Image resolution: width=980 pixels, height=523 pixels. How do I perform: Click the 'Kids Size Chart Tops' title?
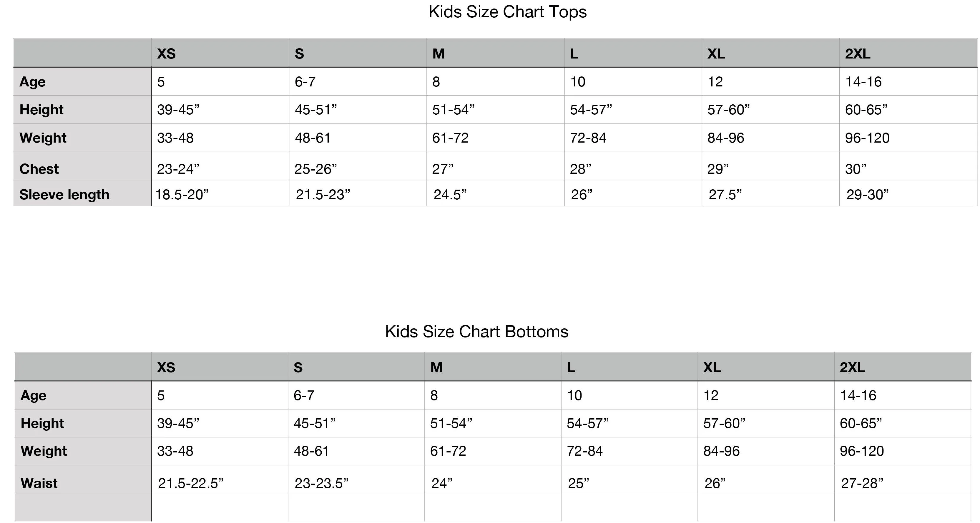click(507, 12)
